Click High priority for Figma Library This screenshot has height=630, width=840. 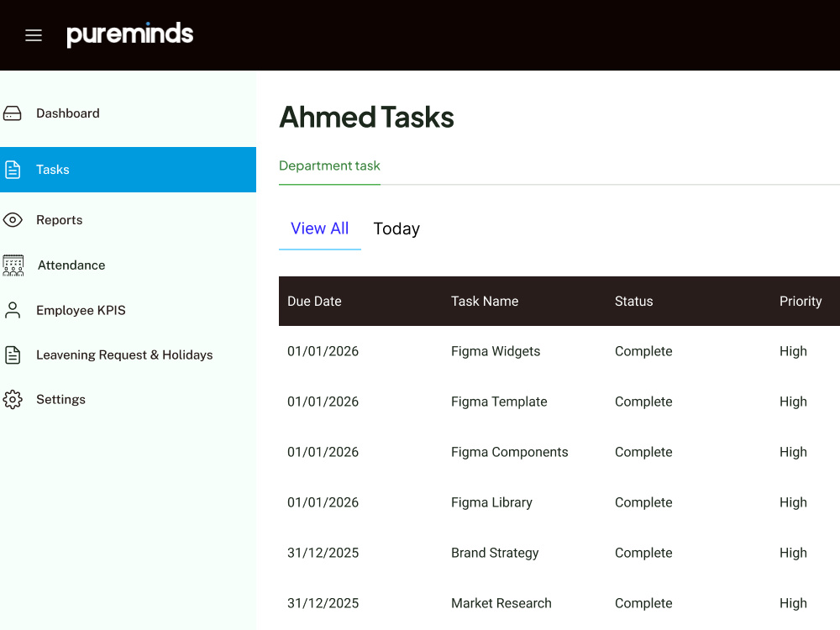click(x=793, y=502)
